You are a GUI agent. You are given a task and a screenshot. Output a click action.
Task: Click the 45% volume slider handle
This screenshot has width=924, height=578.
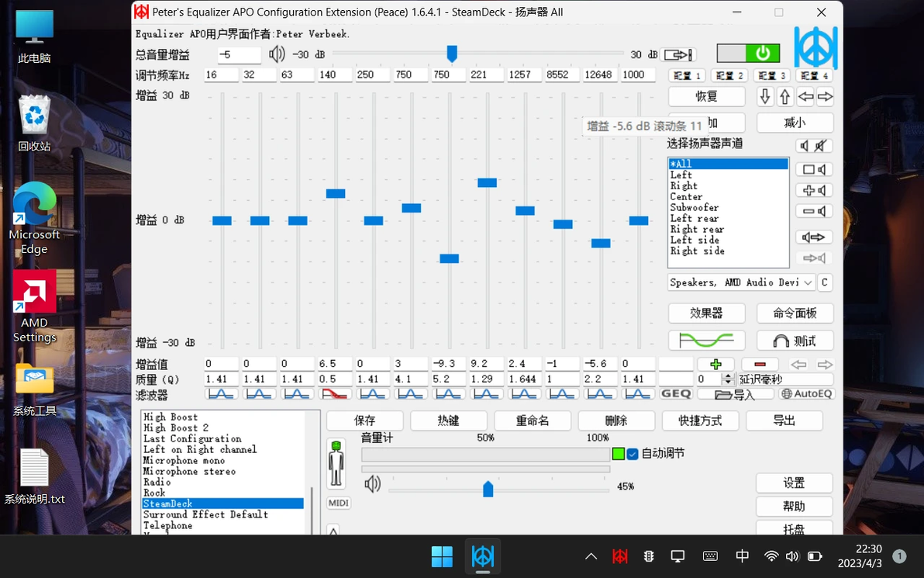488,489
